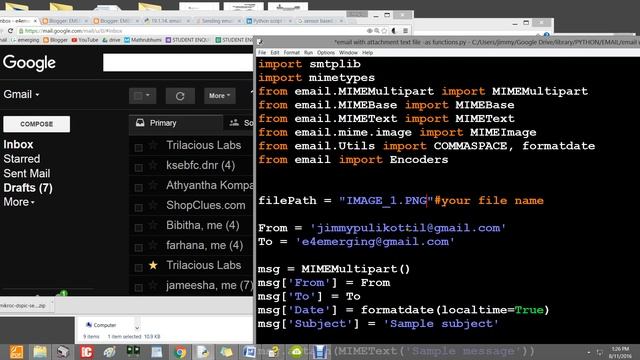
Task: Select the Athyantha Kompa email checkbox
Action: [x=139, y=187]
